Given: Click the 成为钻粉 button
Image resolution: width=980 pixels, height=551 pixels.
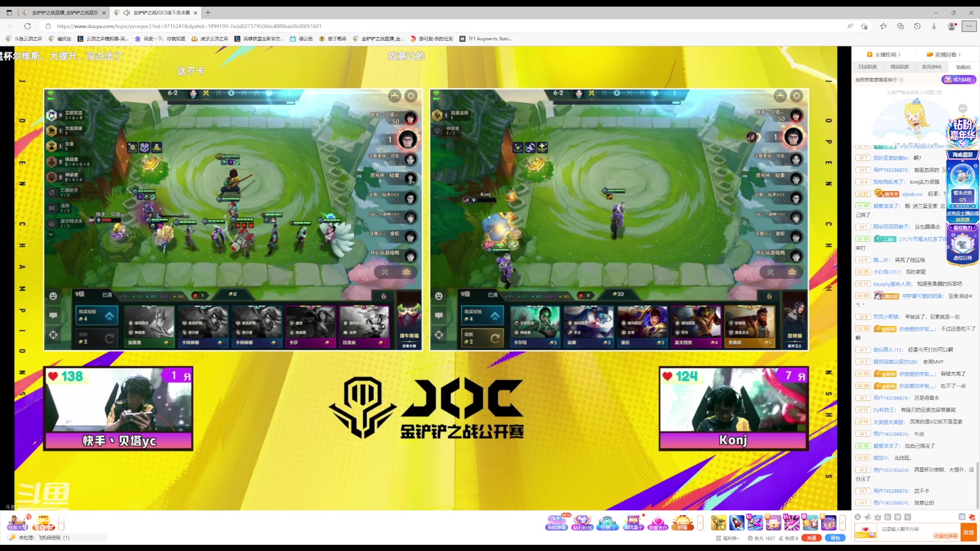Looking at the screenshot, I should [959, 80].
